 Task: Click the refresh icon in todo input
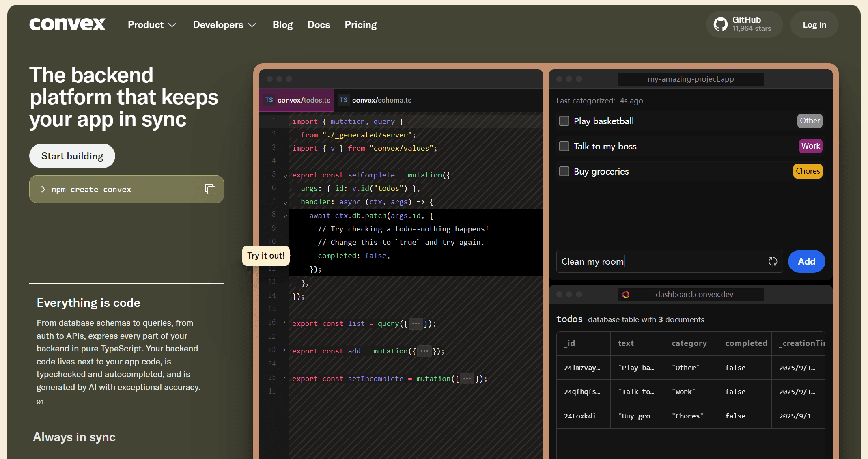(773, 262)
